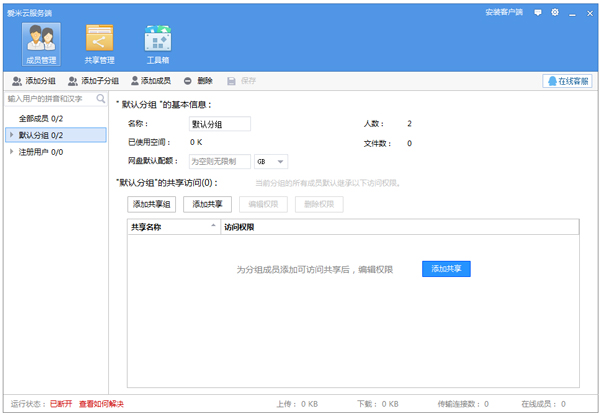The image size is (600, 415).
Task: Click the 在线成员: 0 status entry
Action: click(543, 404)
